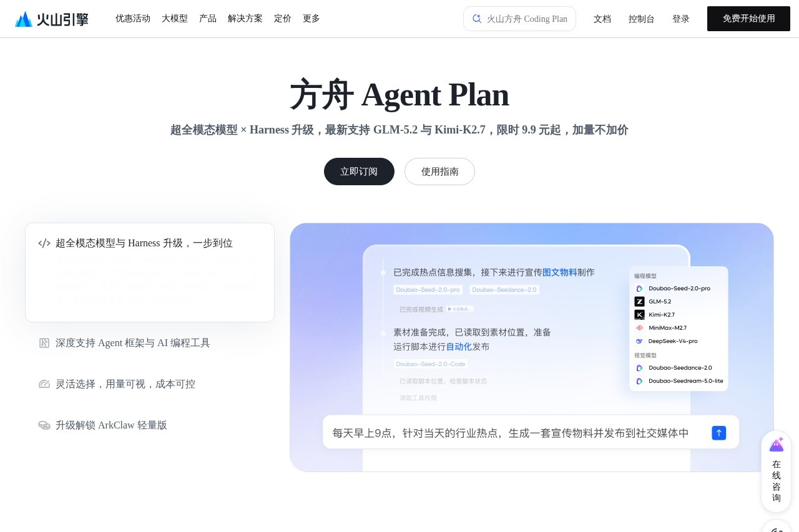Image resolution: width=799 pixels, height=532 pixels.
Task: Click the 图文物料 highlighted text
Action: (x=560, y=273)
